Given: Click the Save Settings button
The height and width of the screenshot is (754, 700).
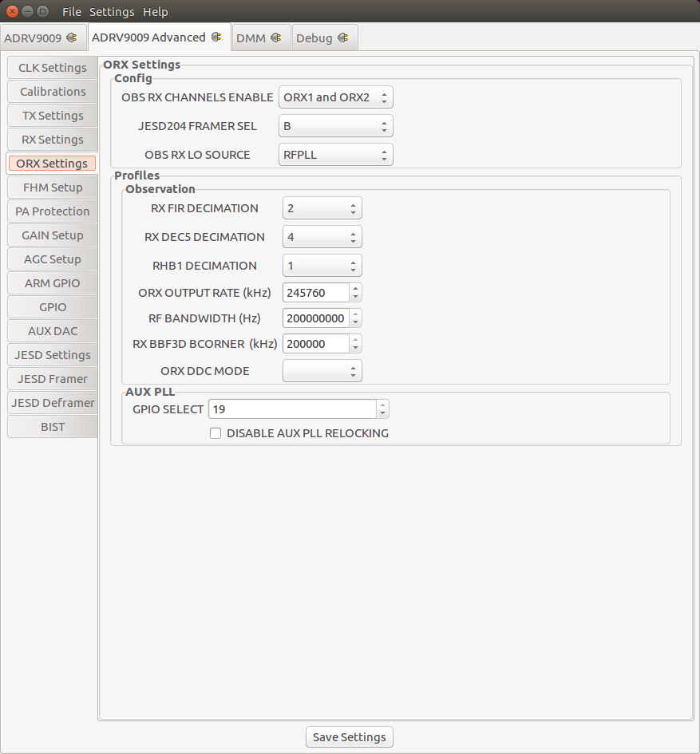Looking at the screenshot, I should (349, 736).
